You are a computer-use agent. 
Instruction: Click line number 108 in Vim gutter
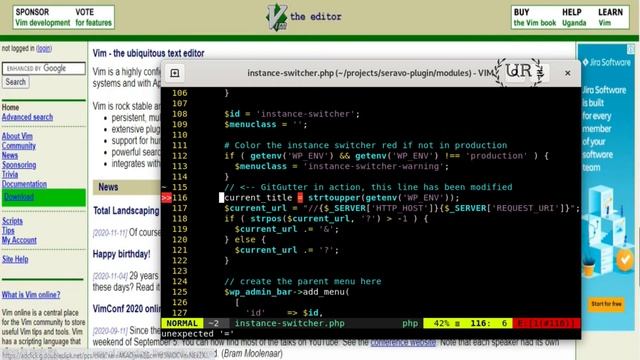click(180, 114)
